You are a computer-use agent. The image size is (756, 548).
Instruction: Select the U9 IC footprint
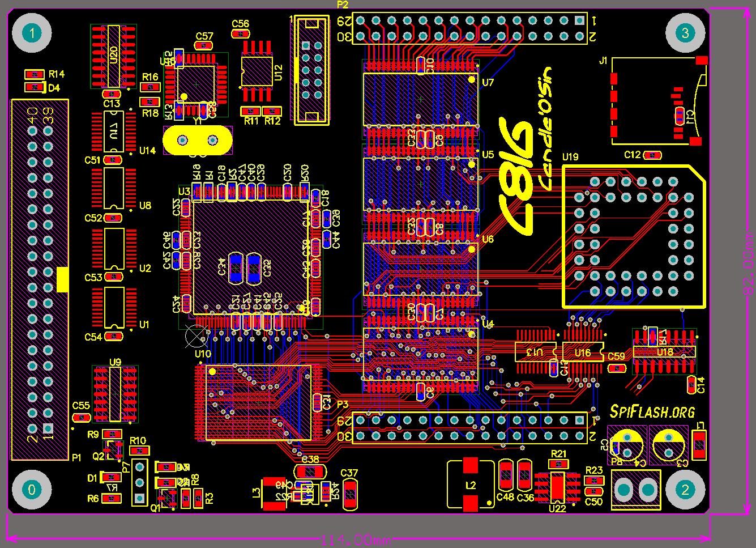click(115, 393)
